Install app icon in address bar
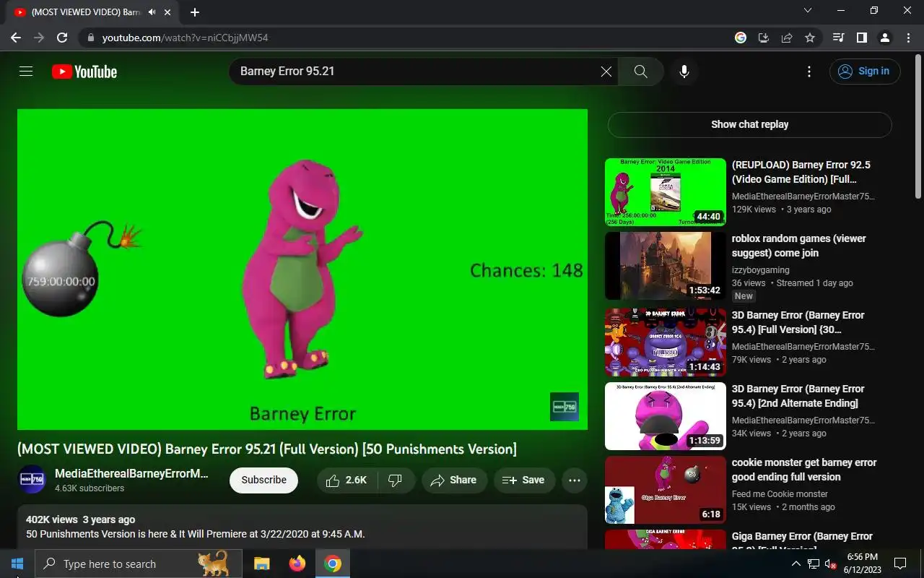Image resolution: width=924 pixels, height=578 pixels. click(763, 38)
